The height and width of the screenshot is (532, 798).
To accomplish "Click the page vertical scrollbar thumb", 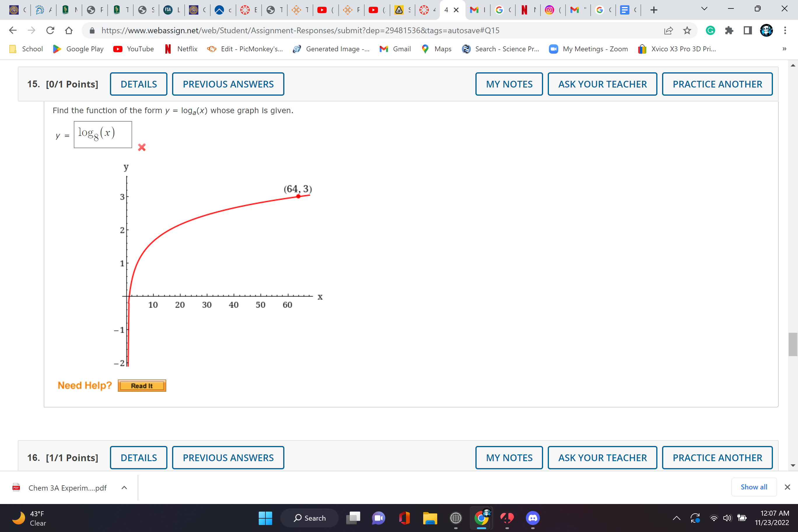I will (792, 344).
